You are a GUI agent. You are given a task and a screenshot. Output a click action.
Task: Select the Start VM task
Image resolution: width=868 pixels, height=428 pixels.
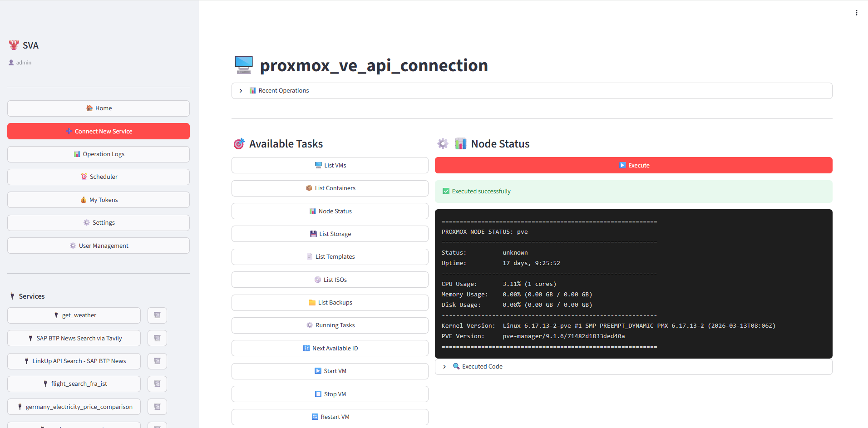coord(330,371)
